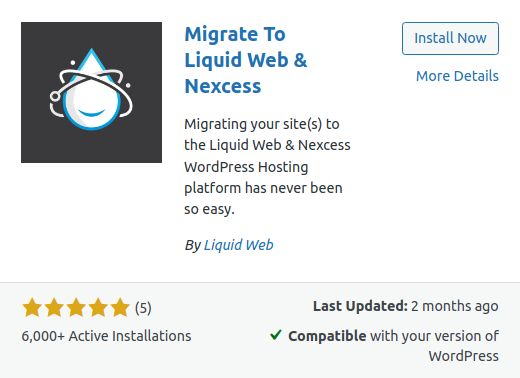The width and height of the screenshot is (520, 378).
Task: Select the plugin description paragraph
Action: (267, 167)
